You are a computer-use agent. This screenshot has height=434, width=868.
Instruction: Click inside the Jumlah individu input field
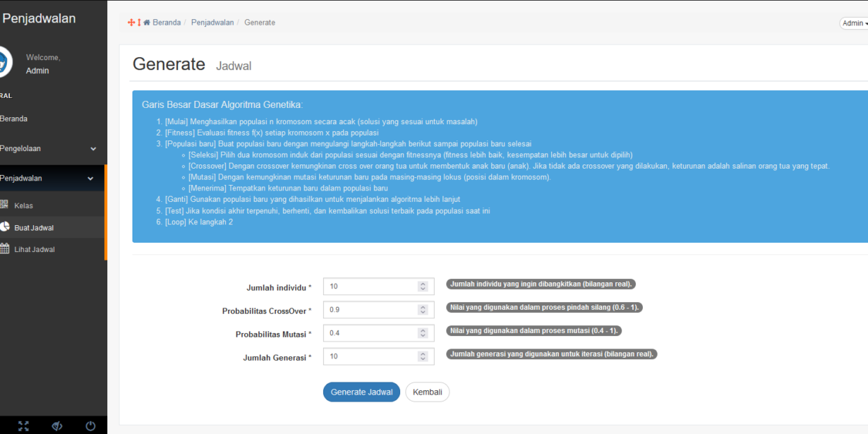(x=367, y=286)
